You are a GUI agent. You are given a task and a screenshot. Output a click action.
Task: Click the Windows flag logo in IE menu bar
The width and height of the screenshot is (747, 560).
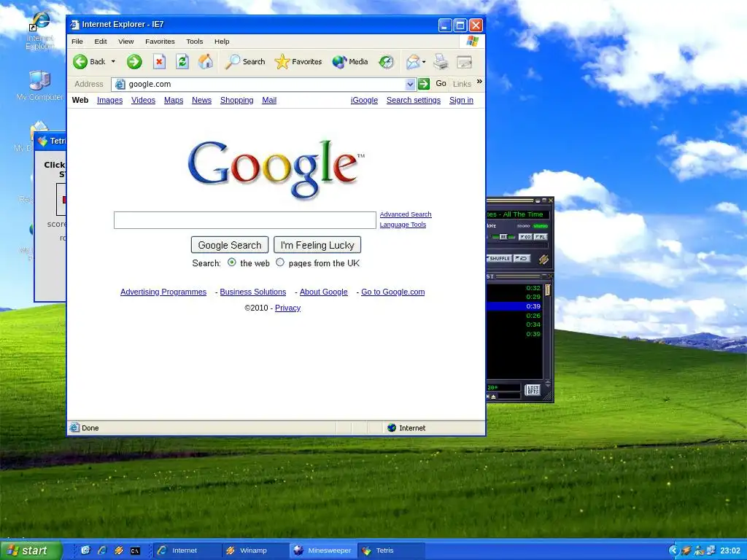(x=472, y=42)
